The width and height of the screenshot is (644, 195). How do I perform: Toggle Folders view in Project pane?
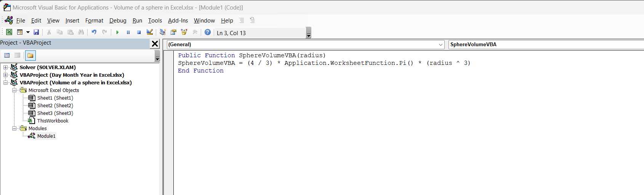click(30, 56)
